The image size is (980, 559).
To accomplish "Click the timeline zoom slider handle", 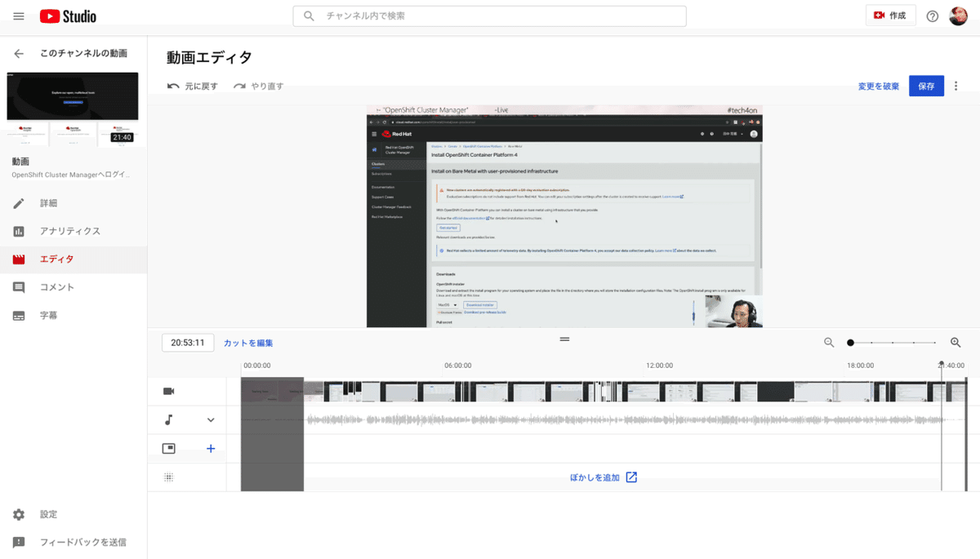I will [850, 343].
